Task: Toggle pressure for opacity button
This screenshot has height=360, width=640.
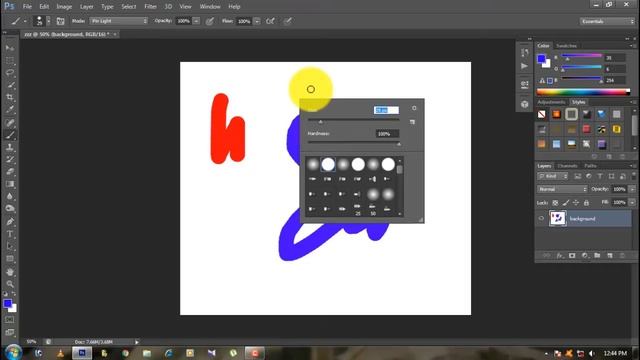Action: 210,21
